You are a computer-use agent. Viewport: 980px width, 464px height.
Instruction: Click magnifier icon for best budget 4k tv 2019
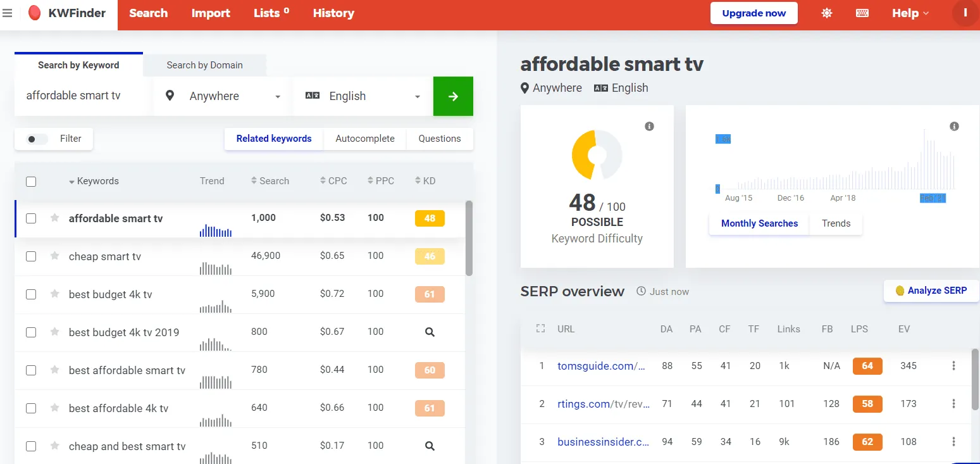(x=430, y=332)
